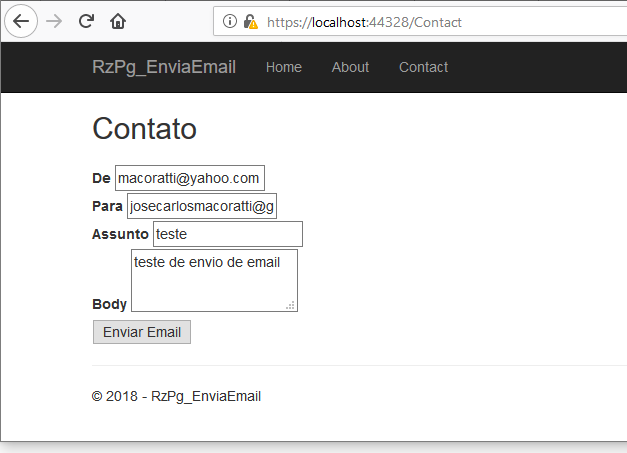Open the About navigation item
Image resolution: width=627 pixels, height=453 pixels.
pyautogui.click(x=350, y=67)
